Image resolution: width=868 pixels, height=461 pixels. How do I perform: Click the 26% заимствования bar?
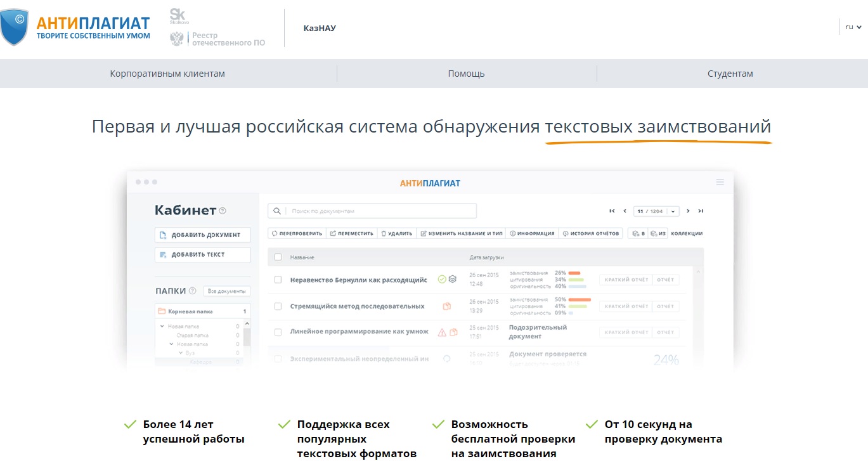(x=575, y=273)
